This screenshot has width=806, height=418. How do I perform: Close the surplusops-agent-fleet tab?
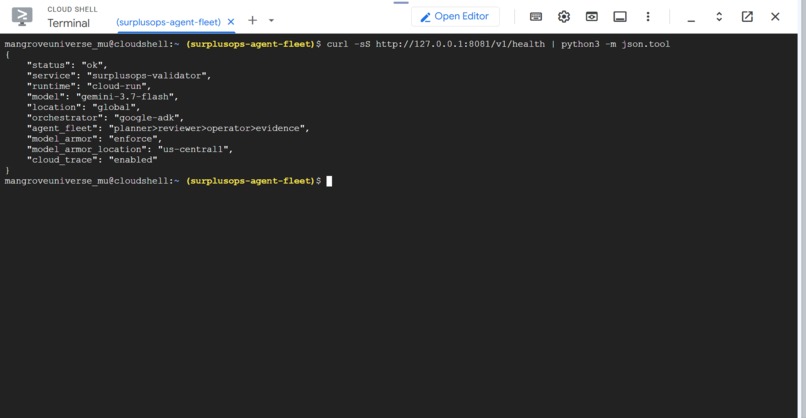click(231, 22)
